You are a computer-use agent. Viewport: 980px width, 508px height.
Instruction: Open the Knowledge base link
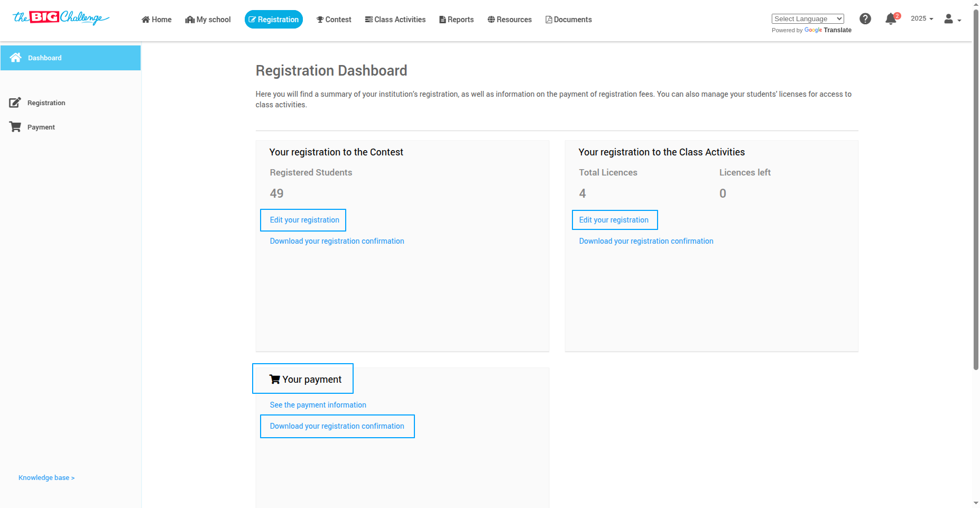47,478
